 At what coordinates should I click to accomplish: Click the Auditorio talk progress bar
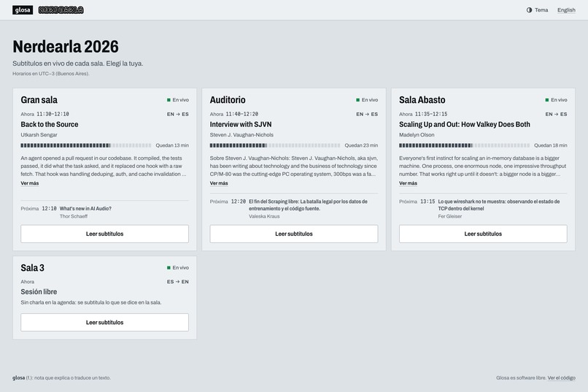tap(275, 145)
